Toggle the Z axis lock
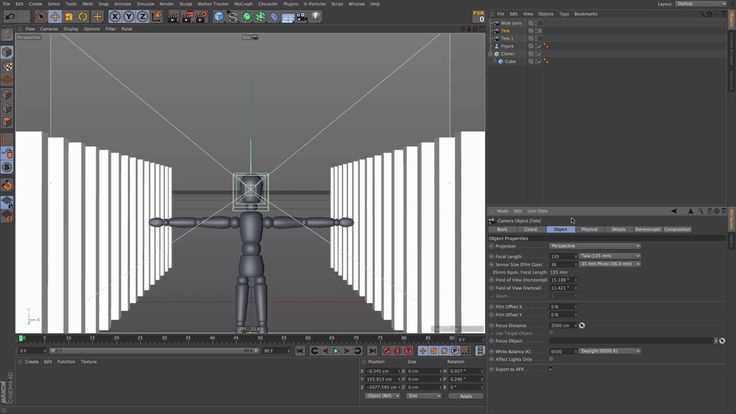Screen dimensions: 736x414 coord(142,17)
